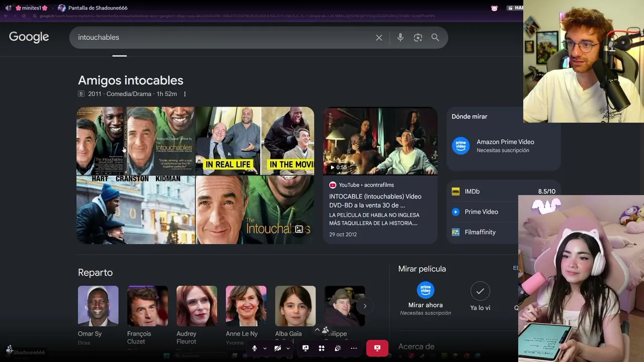Screen dimensions: 644x362
Task: Click the Pantalla de Shadoune666 avatar
Action: point(61,8)
